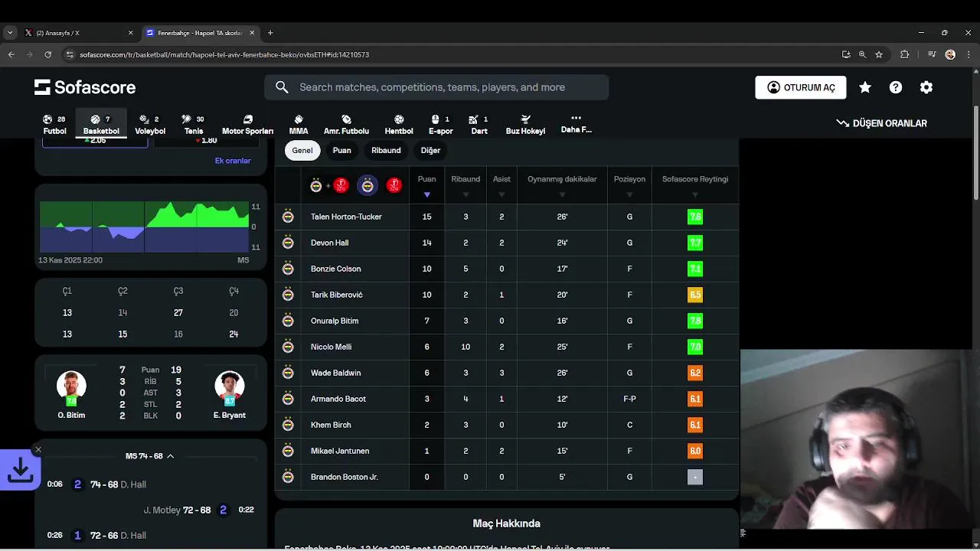The height and width of the screenshot is (551, 980).
Task: Click the favorites star icon in Sofascore header
Action: pos(865,87)
